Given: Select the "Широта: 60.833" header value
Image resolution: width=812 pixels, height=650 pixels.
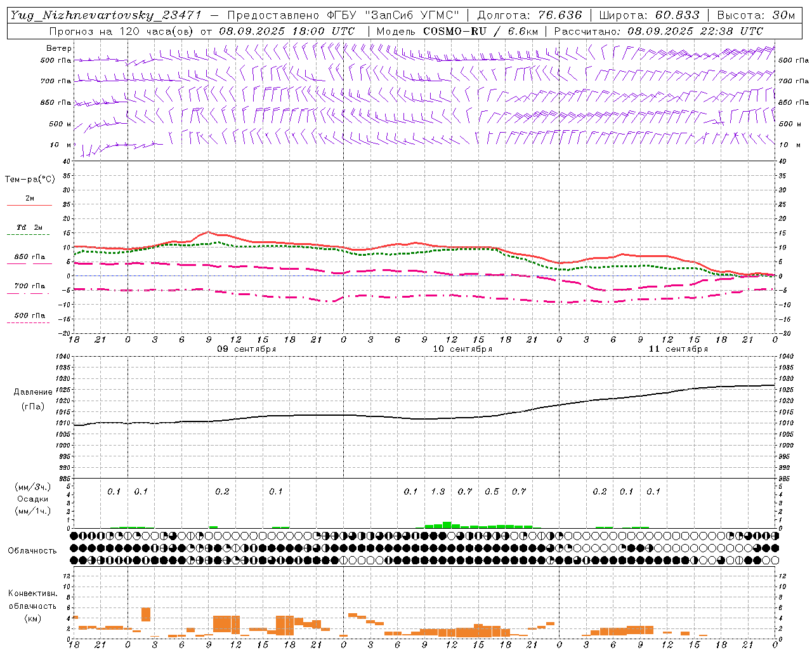Looking at the screenshot, I should [x=649, y=16].
